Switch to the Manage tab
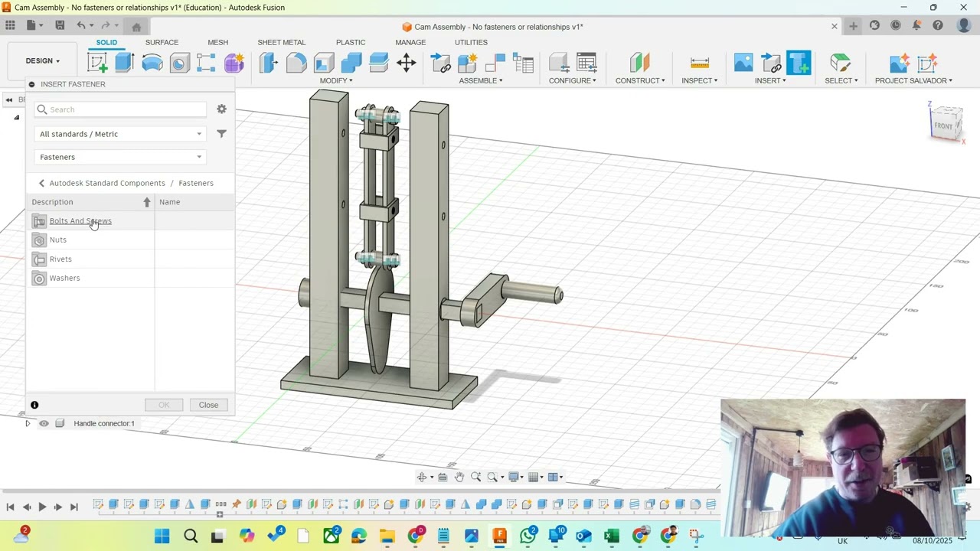This screenshot has width=980, height=551. click(410, 42)
